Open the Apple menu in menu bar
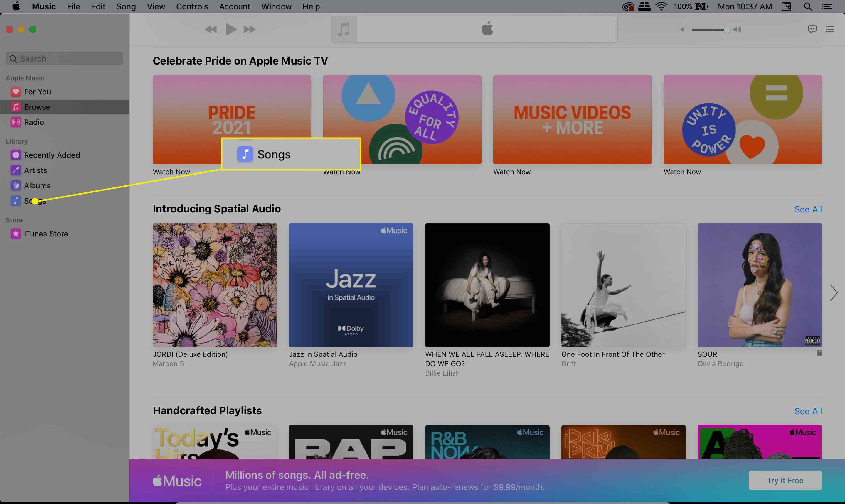Viewport: 845px width, 504px height. 16,6
